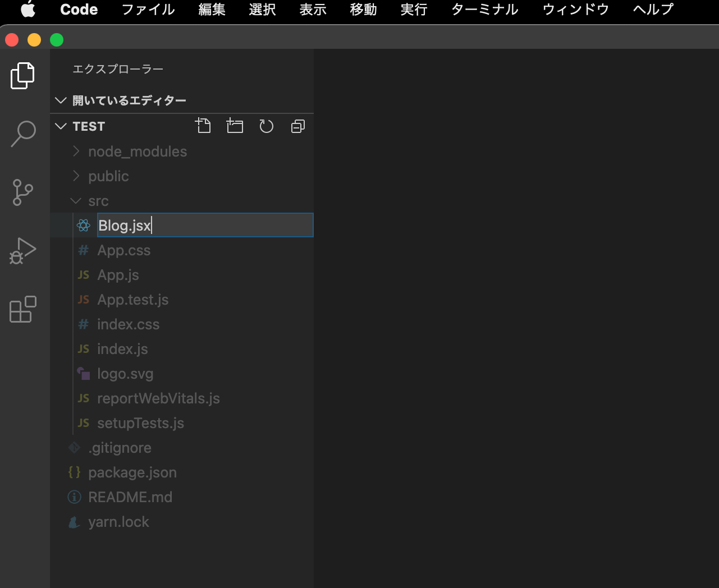Viewport: 719px width, 588px height.
Task: Open the 選択 menu
Action: point(263,10)
